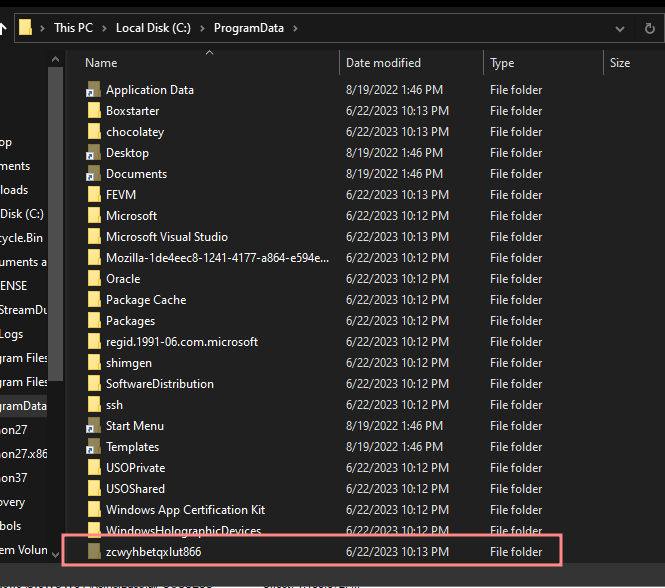Click the Application Data shortcut icon
This screenshot has height=588, width=665.
94,90
